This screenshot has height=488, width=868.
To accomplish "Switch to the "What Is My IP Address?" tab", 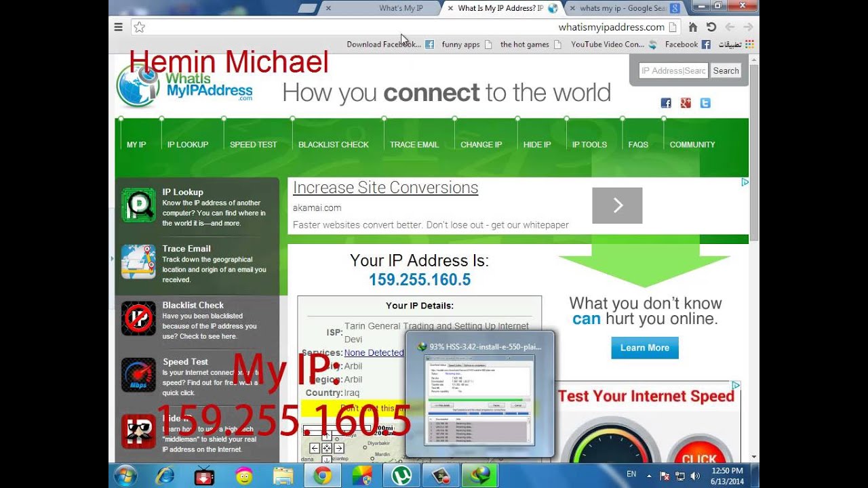I will click(502, 8).
